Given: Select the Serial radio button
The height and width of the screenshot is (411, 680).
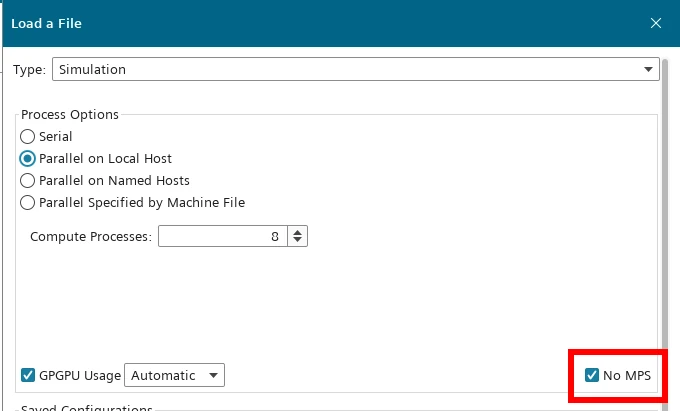Looking at the screenshot, I should (x=28, y=136).
